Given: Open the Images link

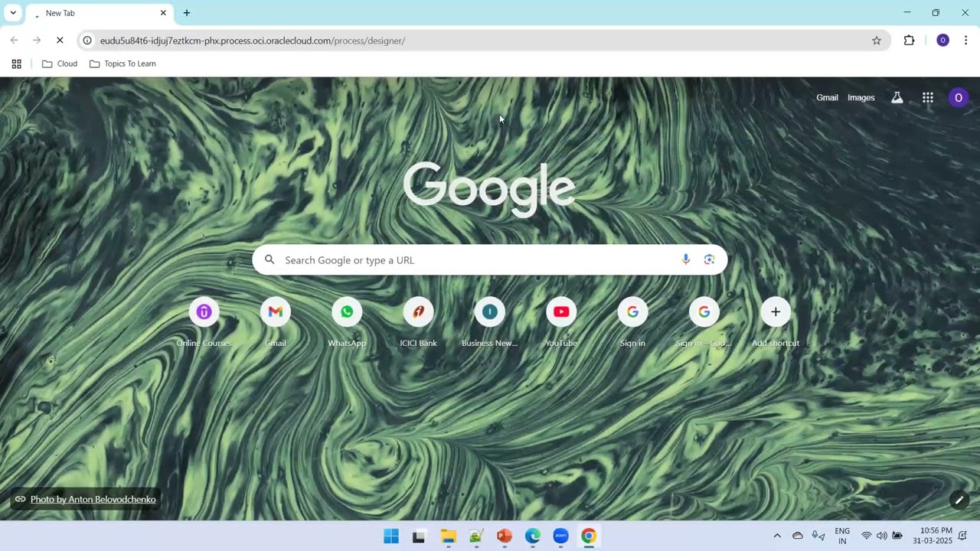Looking at the screenshot, I should (861, 98).
